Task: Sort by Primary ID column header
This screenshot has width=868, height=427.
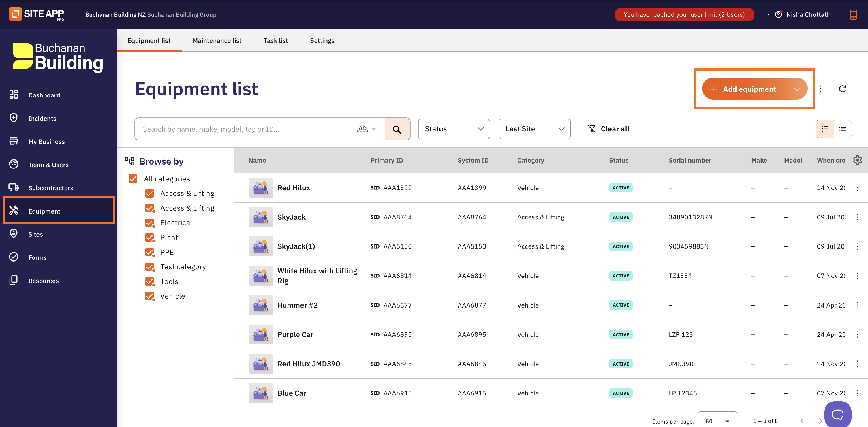Action: pyautogui.click(x=387, y=161)
